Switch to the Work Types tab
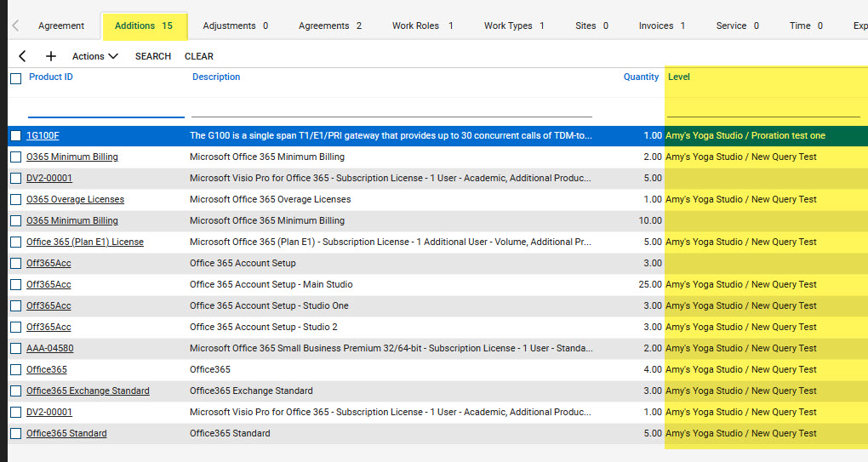This screenshot has width=868, height=462. click(514, 26)
